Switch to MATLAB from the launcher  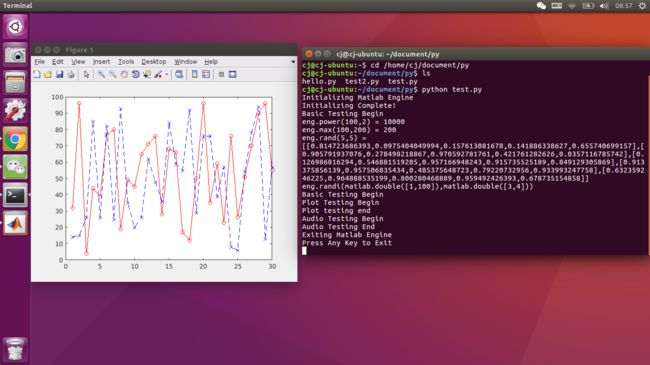[15, 223]
